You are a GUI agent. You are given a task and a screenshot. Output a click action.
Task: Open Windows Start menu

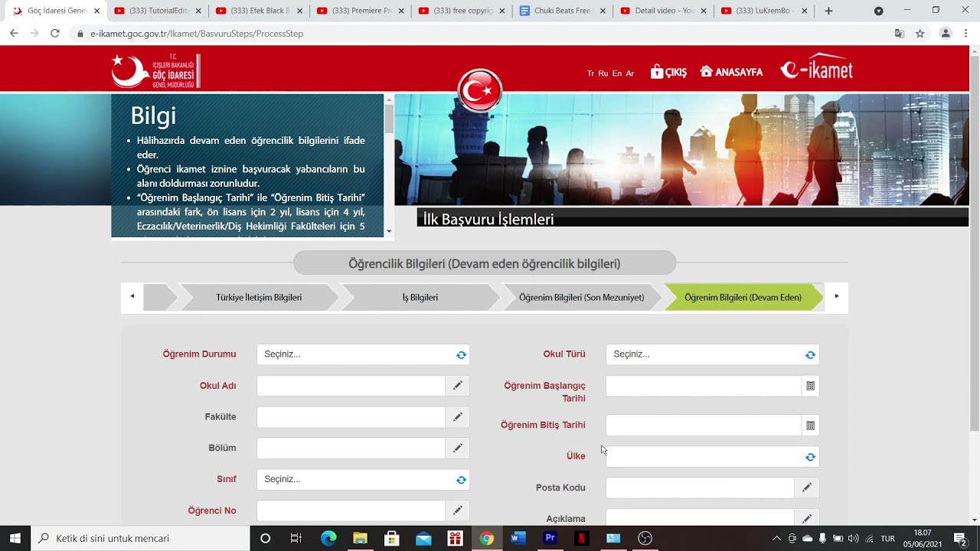(15, 538)
